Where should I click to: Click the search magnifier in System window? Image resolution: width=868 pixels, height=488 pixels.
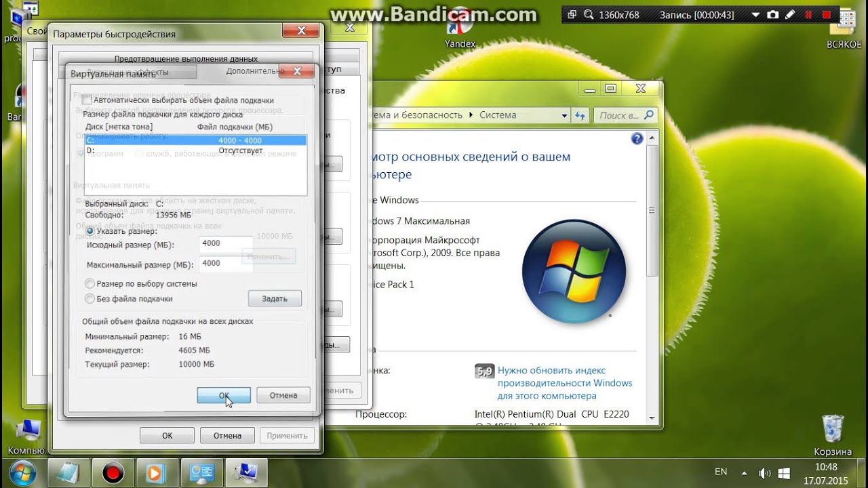tap(649, 115)
